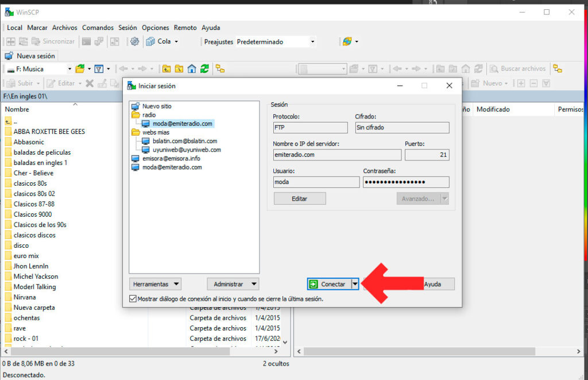Click the Nueva sesión tab
This screenshot has width=588, height=380.
30,56
